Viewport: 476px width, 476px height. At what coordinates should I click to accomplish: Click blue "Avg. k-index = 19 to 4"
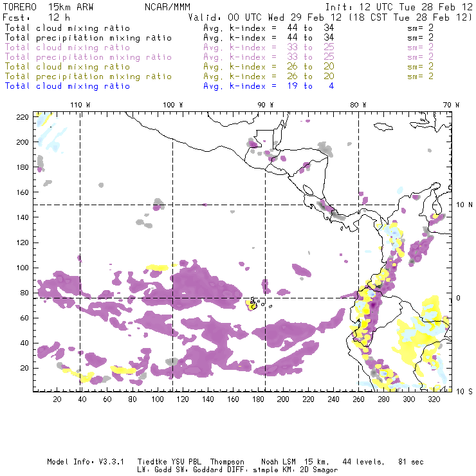pyautogui.click(x=269, y=86)
